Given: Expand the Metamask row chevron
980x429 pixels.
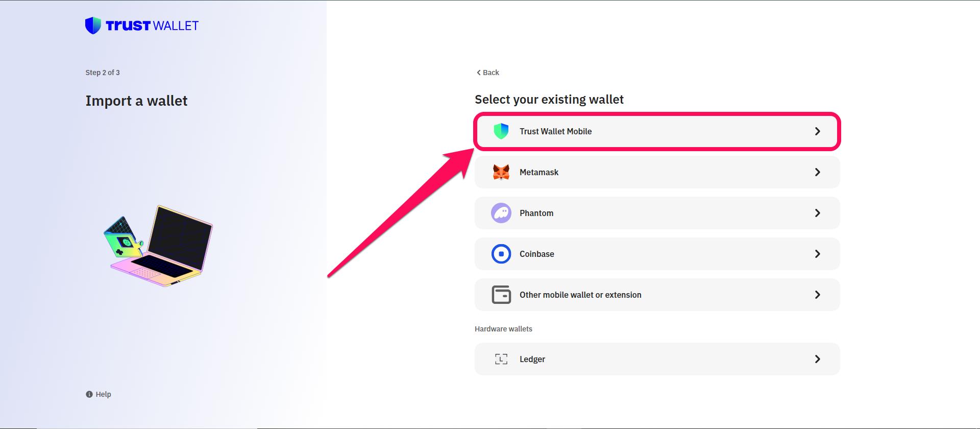Looking at the screenshot, I should click(818, 172).
